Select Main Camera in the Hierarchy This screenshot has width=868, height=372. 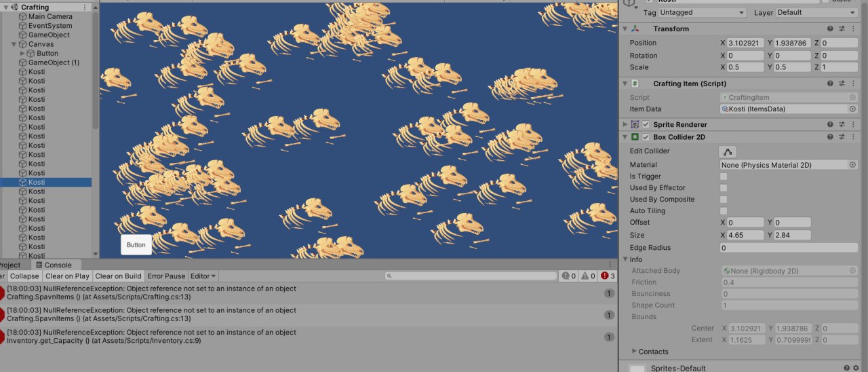coord(50,17)
